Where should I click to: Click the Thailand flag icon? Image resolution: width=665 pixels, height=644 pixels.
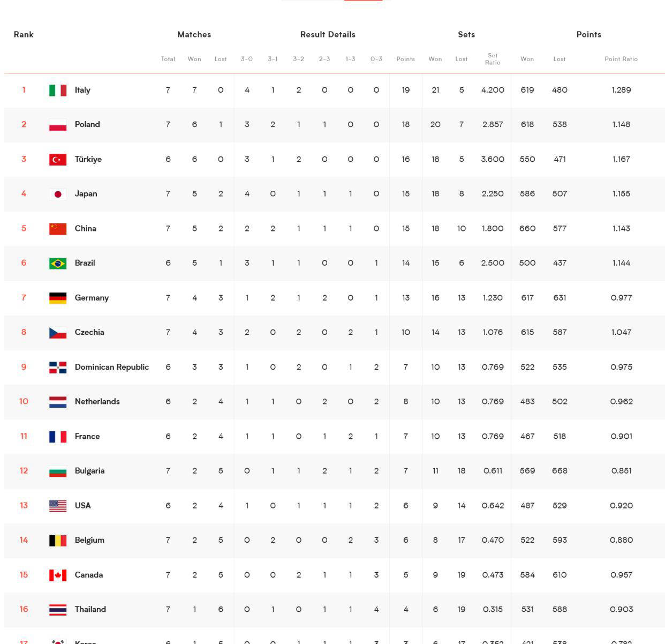coord(58,609)
